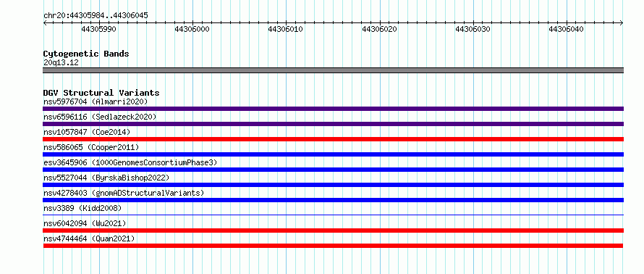This screenshot has height=274, width=644.
Task: Click ruler position label 44306040
Action: tap(567, 29)
